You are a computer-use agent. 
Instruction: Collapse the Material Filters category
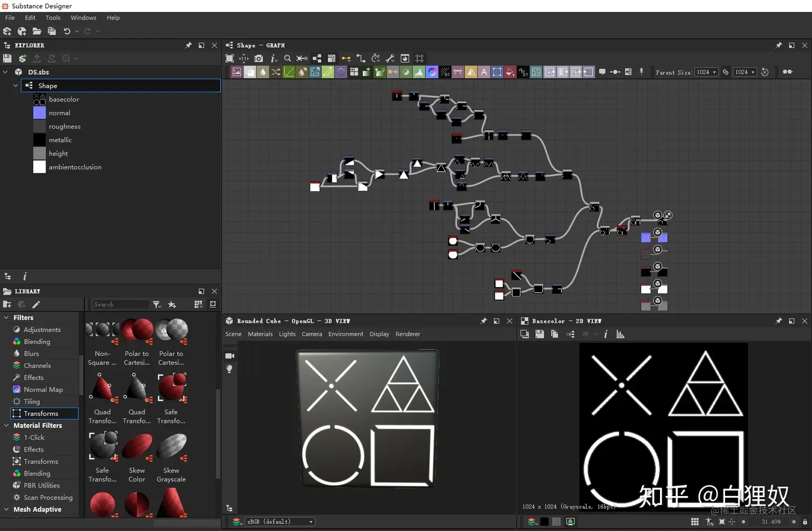[6, 425]
